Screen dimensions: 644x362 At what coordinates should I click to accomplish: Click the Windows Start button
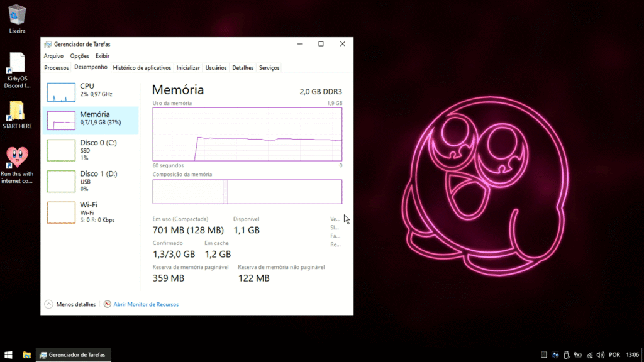click(8, 354)
